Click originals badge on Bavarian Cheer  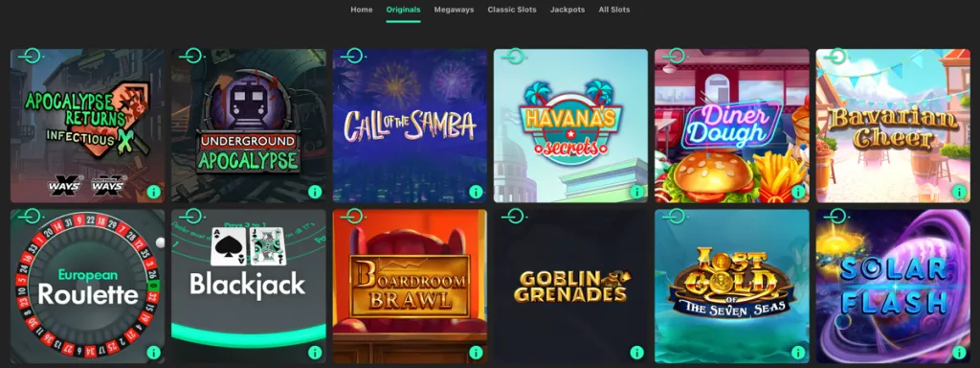835,57
